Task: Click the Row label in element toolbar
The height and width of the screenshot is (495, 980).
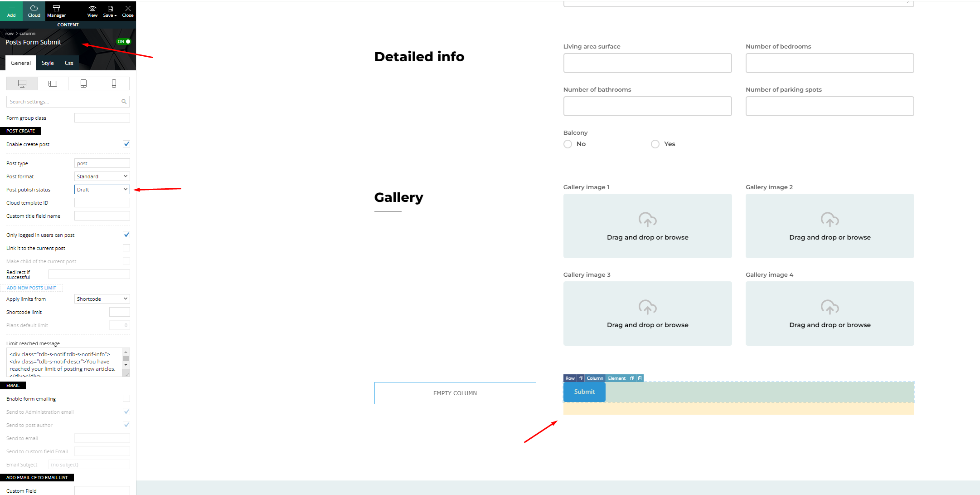Action: pos(570,378)
